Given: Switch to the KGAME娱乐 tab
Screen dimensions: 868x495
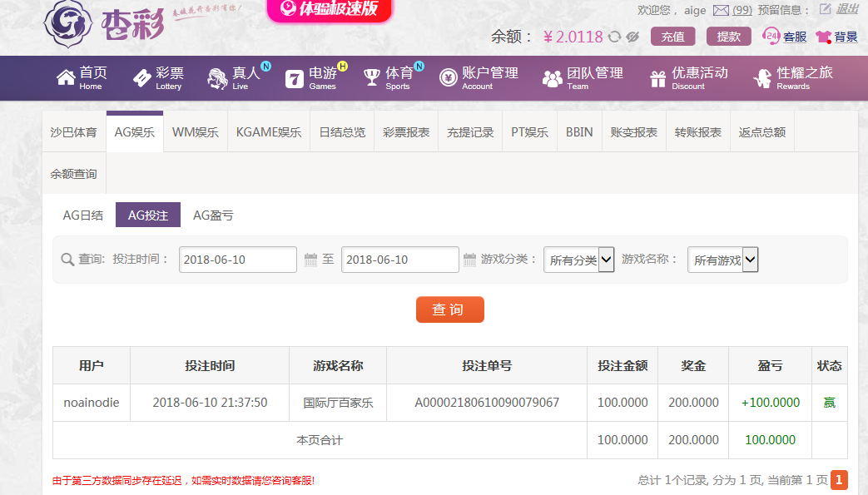Looking at the screenshot, I should tap(269, 131).
